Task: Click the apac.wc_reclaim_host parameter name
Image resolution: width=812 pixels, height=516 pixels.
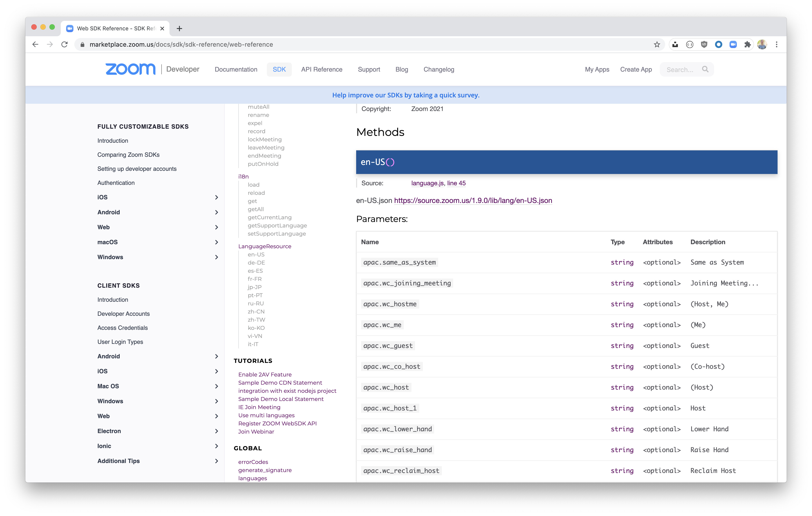Action: pyautogui.click(x=401, y=470)
